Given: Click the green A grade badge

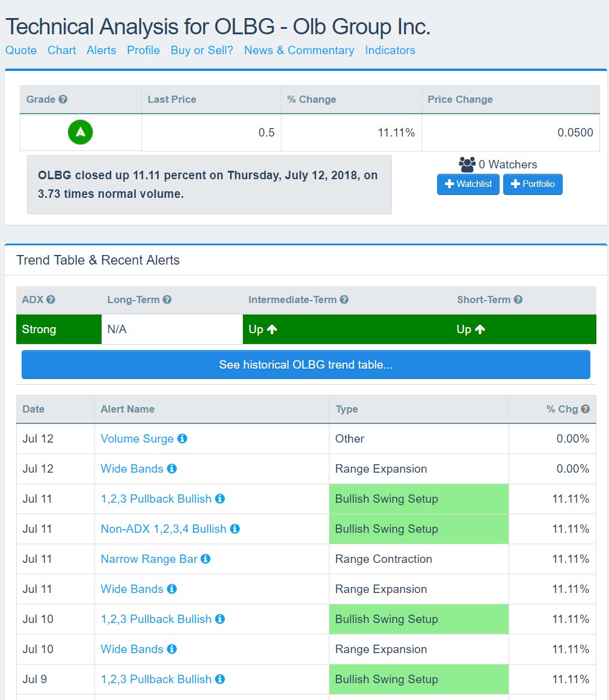Looking at the screenshot, I should click(81, 132).
